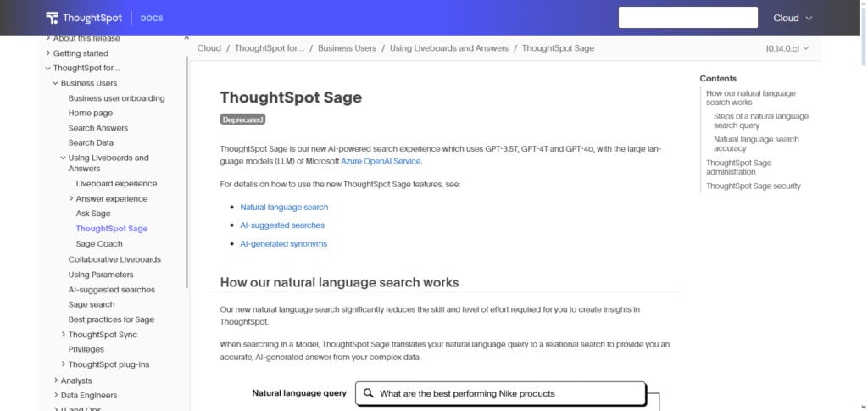Screen dimensions: 868x411
Task: Open Search Answers in sidebar
Action: coord(98,128)
